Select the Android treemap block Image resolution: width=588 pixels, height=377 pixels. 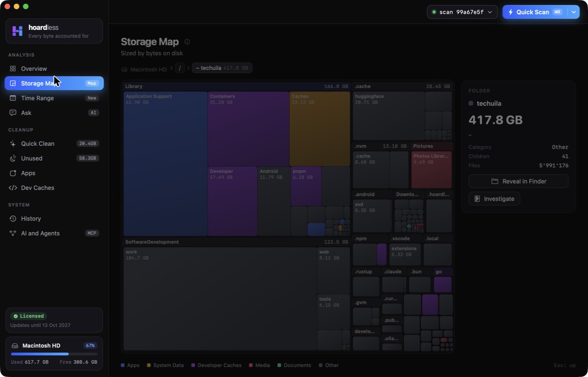pyautogui.click(x=274, y=201)
